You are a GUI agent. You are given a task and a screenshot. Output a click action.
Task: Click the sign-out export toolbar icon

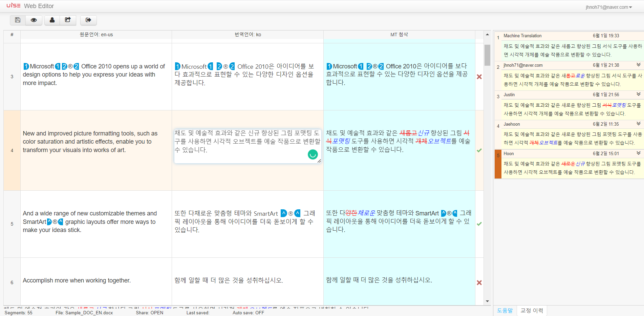pos(88,20)
